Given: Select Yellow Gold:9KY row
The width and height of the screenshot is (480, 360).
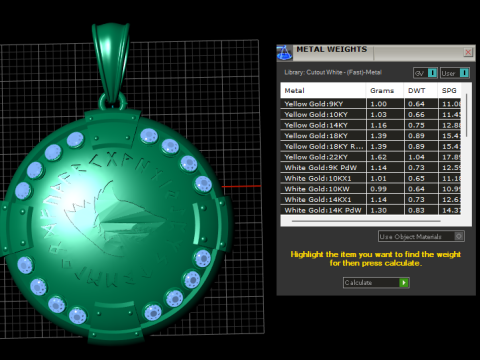Looking at the screenshot, I should coord(371,104).
